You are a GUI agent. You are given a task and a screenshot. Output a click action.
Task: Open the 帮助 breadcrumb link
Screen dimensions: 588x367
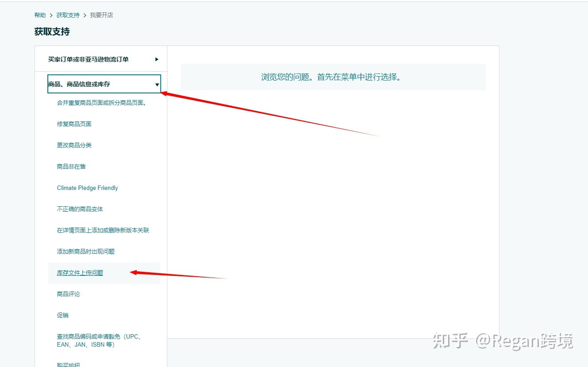pos(39,15)
